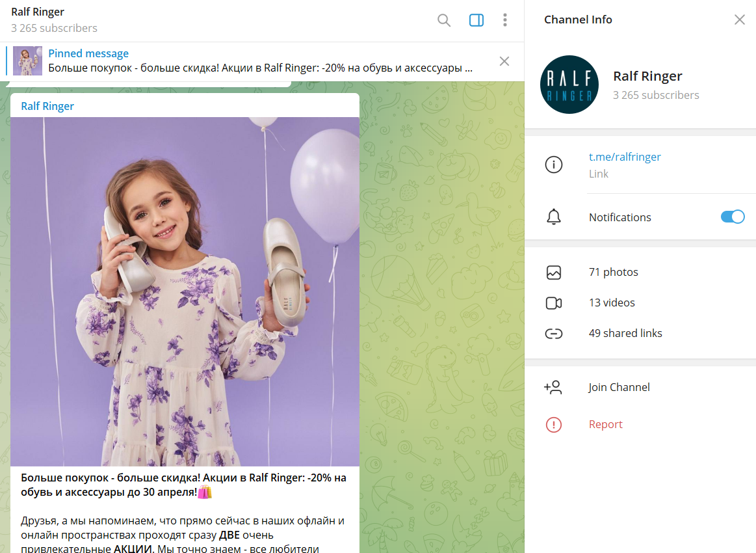This screenshot has width=756, height=553.
Task: Toggle the Notifications switch
Action: click(x=733, y=217)
